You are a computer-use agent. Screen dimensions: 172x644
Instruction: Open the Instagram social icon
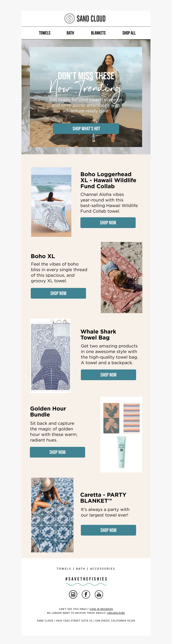73,594
